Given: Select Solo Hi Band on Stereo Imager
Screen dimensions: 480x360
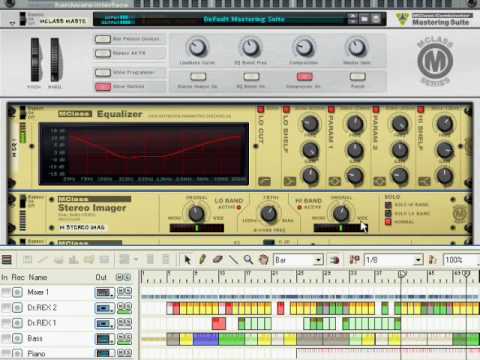Looking at the screenshot, I should pos(388,205).
